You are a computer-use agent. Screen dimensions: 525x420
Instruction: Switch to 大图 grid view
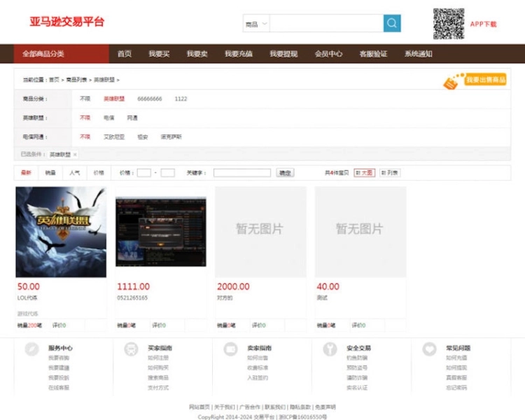click(364, 173)
